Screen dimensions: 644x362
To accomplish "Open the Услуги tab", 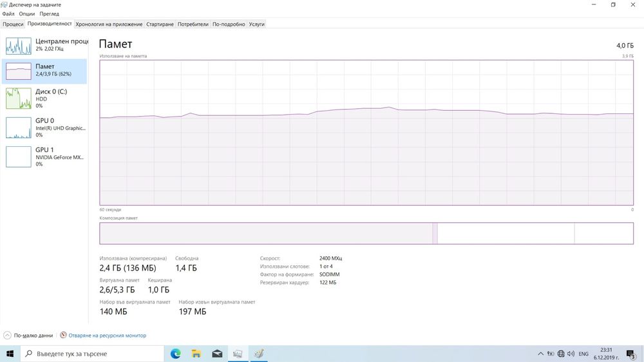I will tap(256, 24).
